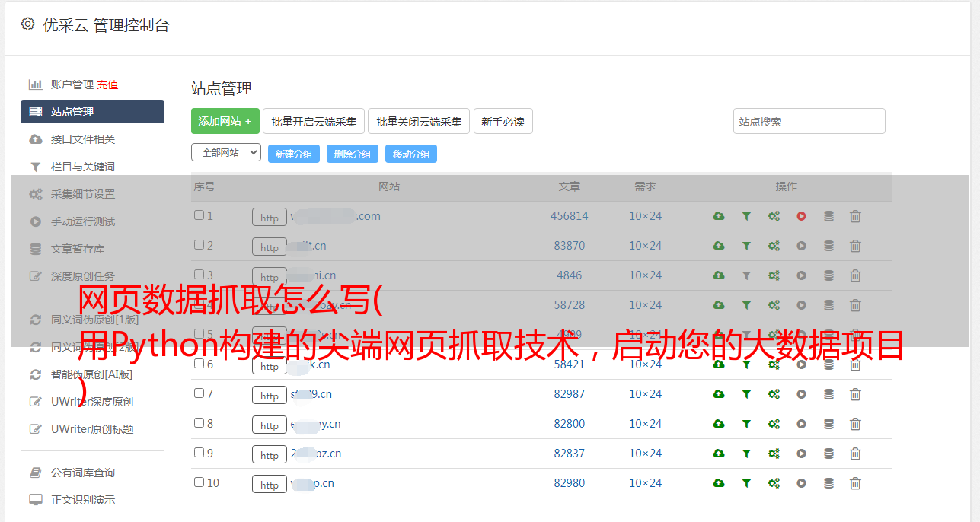This screenshot has height=522, width=980.
Task: Click the settings gear beside 优采云 title
Action: (28, 24)
